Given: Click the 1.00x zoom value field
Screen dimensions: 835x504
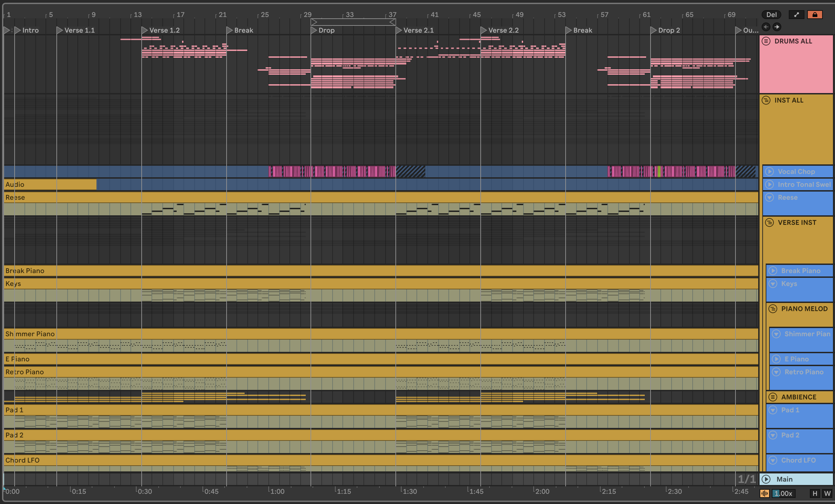Looking at the screenshot, I should pyautogui.click(x=784, y=493).
